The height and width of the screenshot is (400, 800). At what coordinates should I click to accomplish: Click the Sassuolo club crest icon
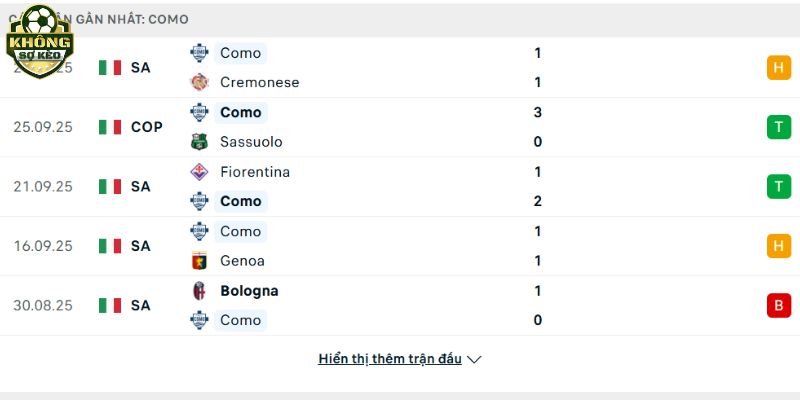click(x=200, y=142)
